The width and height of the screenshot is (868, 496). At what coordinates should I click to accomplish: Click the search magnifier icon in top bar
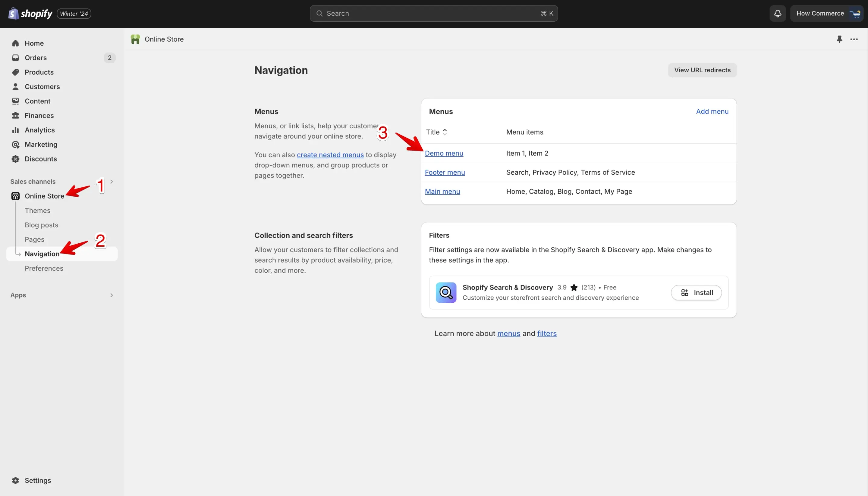click(319, 13)
